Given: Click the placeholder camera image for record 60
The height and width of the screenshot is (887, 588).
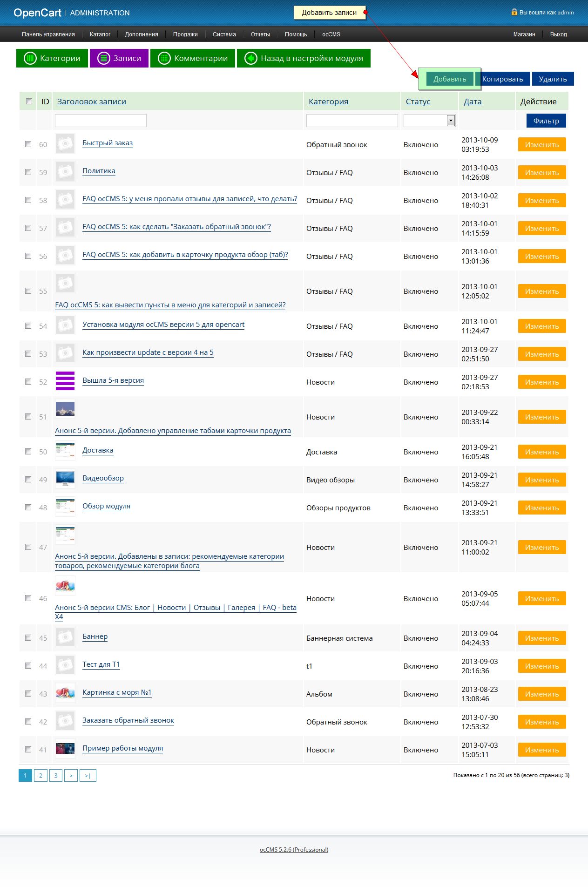Looking at the screenshot, I should pos(65,143).
